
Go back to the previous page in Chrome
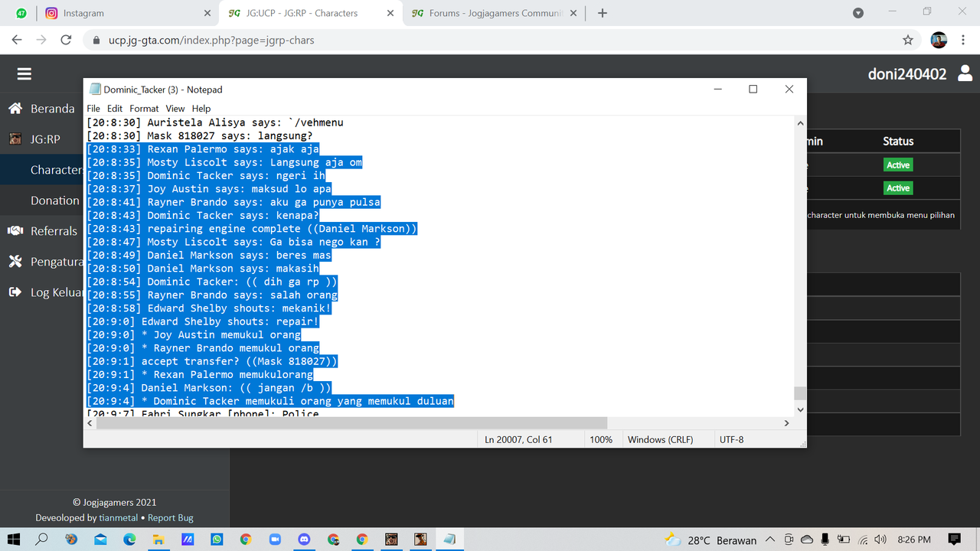tap(17, 40)
